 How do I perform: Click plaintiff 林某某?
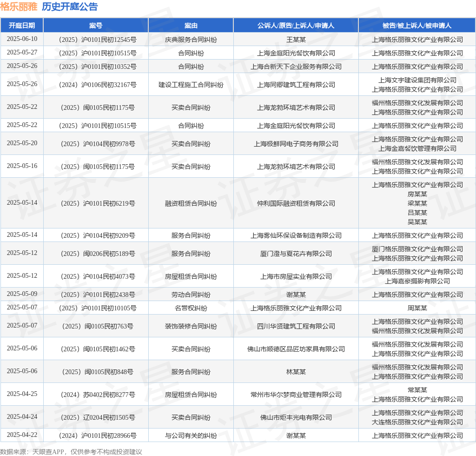pyautogui.click(x=296, y=372)
